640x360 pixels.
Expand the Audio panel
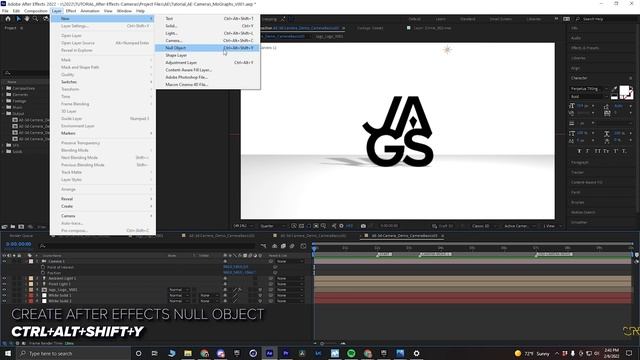[x=576, y=38]
